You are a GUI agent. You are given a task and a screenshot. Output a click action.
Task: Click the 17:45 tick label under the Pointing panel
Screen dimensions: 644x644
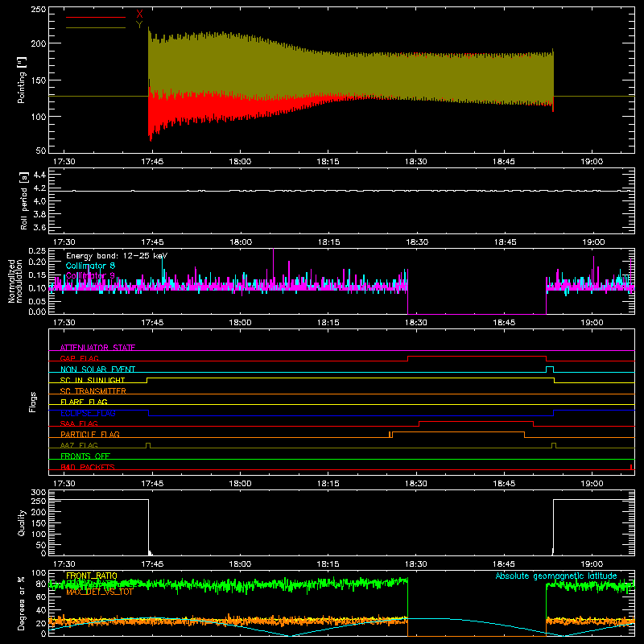[152, 162]
